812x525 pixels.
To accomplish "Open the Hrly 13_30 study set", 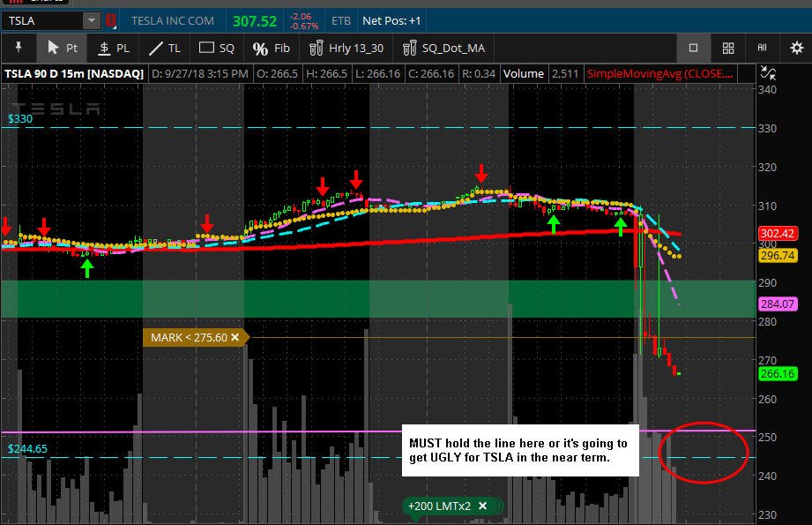I will click(x=346, y=49).
